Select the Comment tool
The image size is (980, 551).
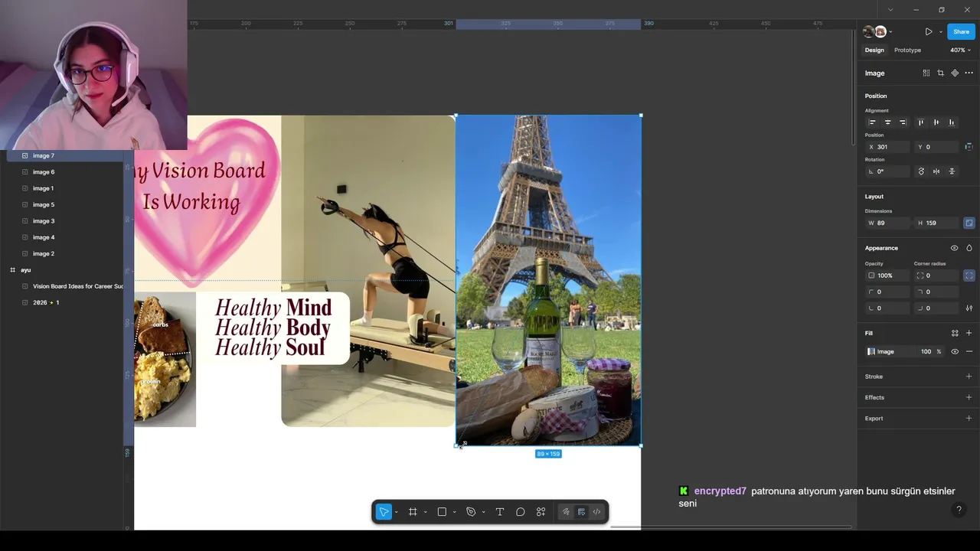click(521, 512)
